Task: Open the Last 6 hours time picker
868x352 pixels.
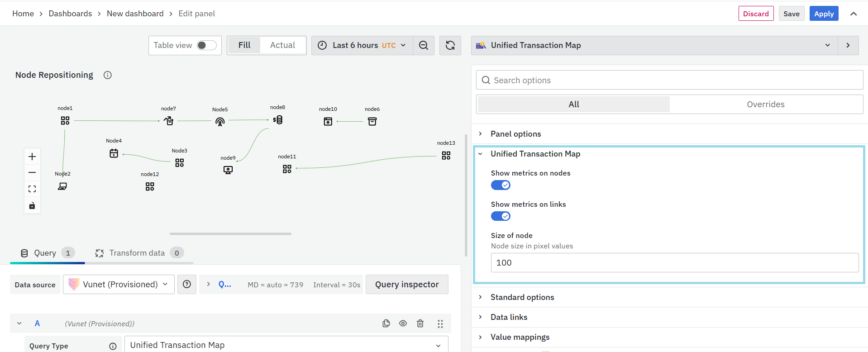Action: coord(362,45)
